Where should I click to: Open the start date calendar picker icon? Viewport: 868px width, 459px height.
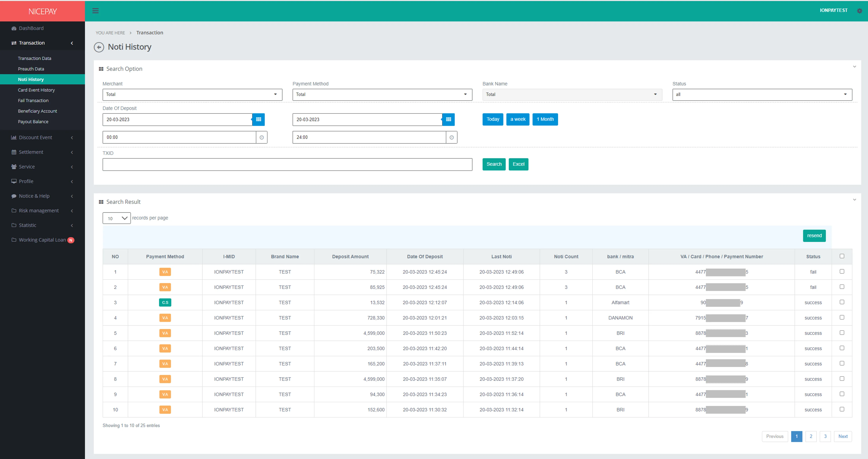[x=258, y=119]
